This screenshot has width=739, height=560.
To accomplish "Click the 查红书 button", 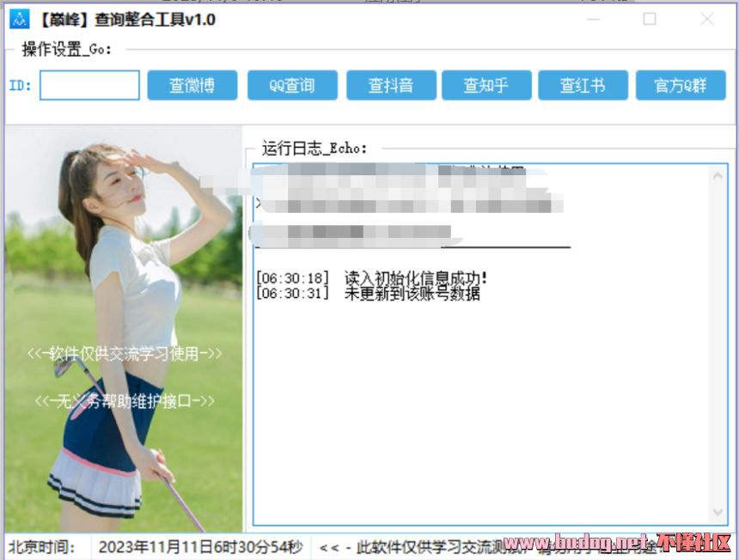I will (x=583, y=85).
